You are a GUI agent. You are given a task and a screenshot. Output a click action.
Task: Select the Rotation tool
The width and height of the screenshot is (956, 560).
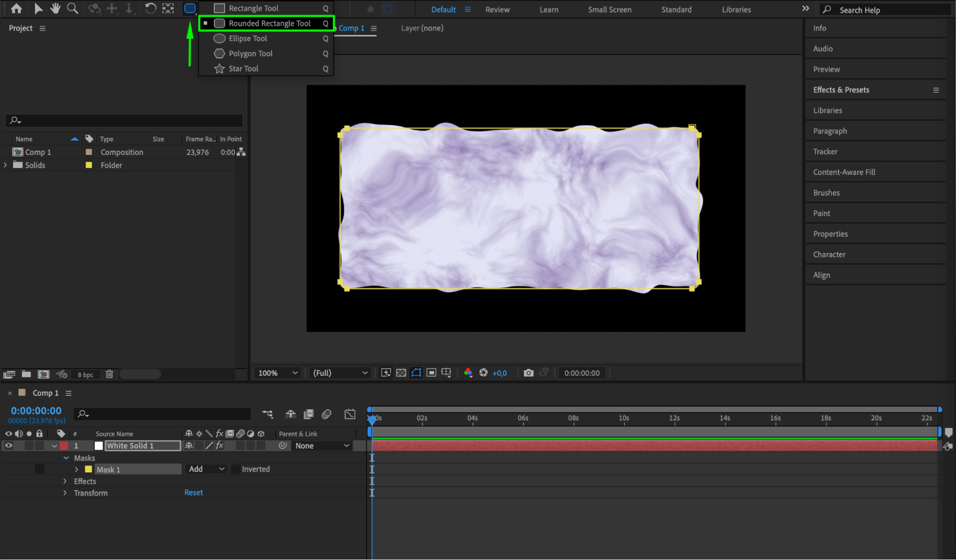[150, 8]
